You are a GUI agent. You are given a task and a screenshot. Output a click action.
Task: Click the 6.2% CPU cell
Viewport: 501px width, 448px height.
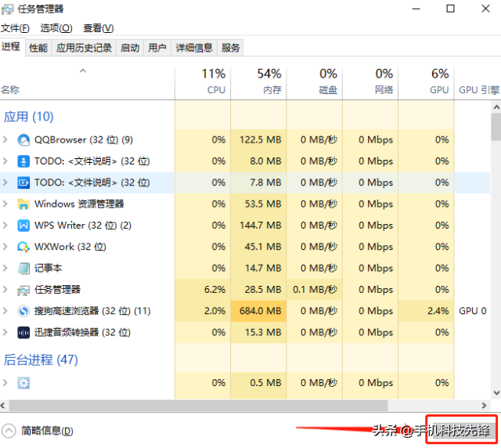[x=203, y=290]
